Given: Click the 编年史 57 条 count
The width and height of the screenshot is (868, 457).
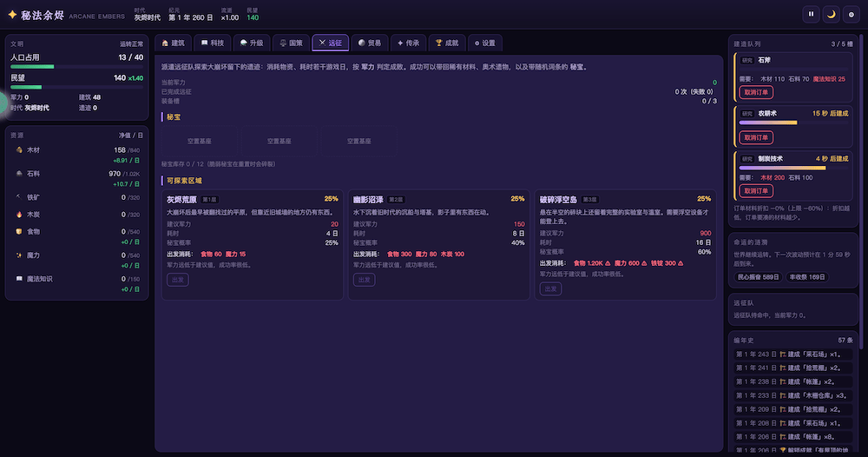Looking at the screenshot, I should pyautogui.click(x=845, y=340).
